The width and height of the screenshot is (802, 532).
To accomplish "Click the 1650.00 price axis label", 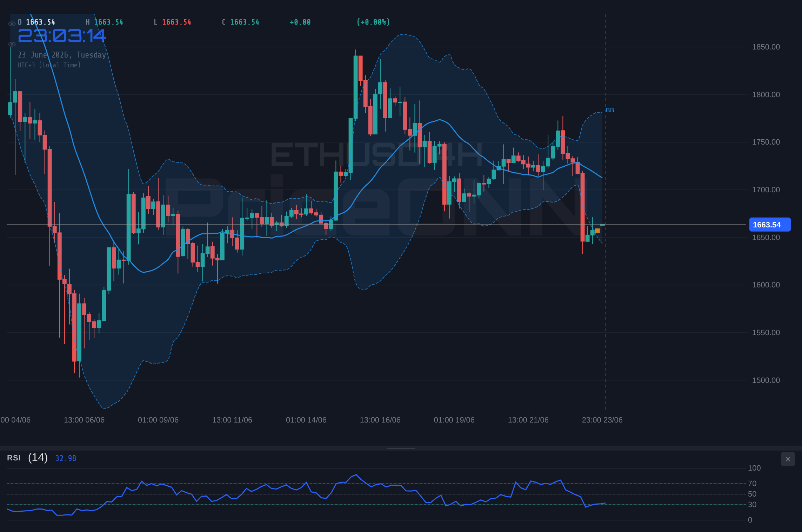I will [766, 238].
